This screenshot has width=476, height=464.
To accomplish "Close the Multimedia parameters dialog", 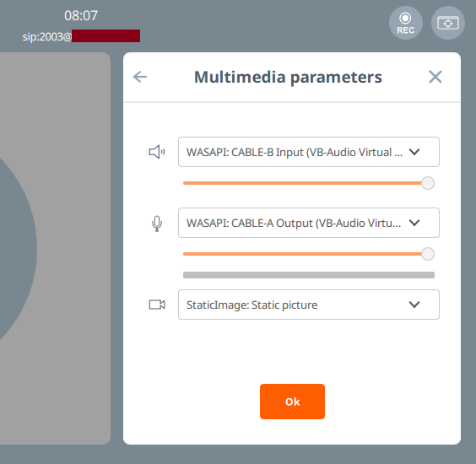I will 435,77.
